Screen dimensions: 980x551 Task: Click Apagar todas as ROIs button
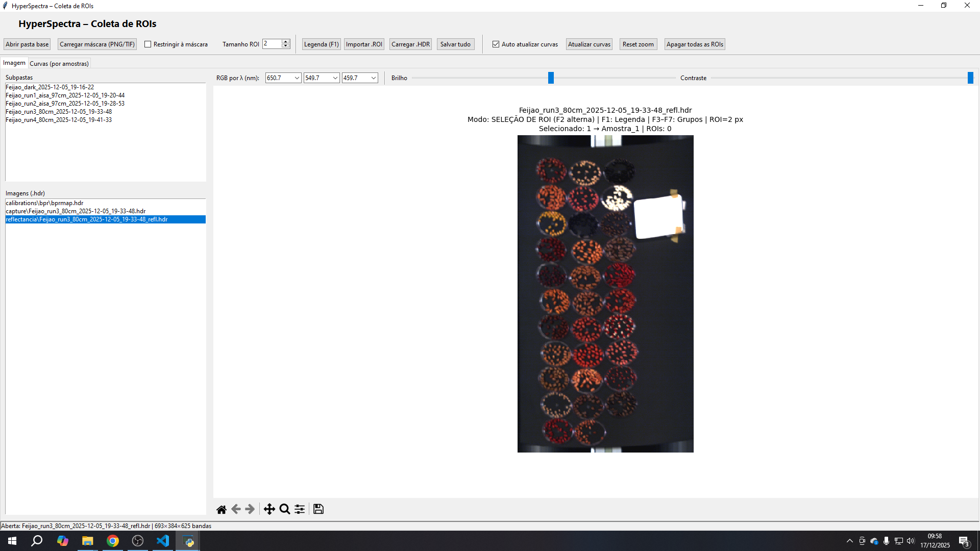pyautogui.click(x=694, y=44)
